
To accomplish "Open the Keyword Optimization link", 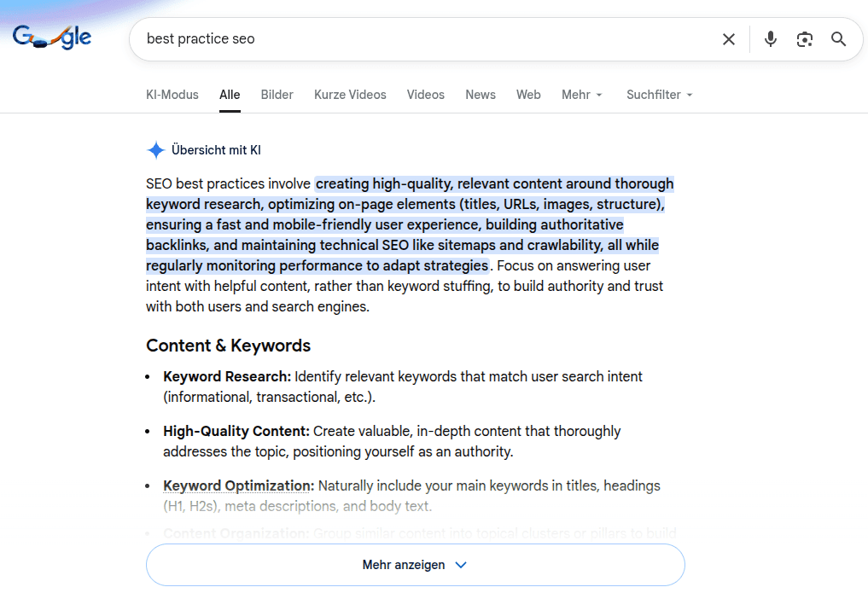I will 236,485.
